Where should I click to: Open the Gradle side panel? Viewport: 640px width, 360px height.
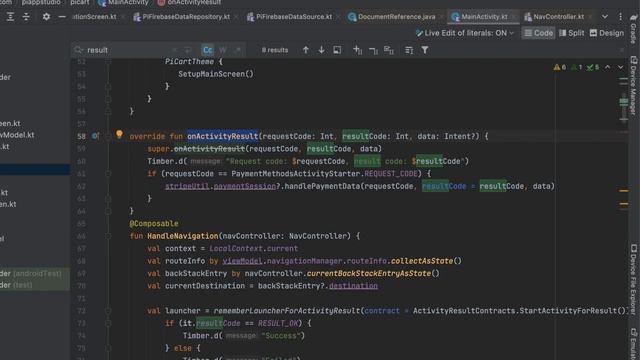[633, 29]
